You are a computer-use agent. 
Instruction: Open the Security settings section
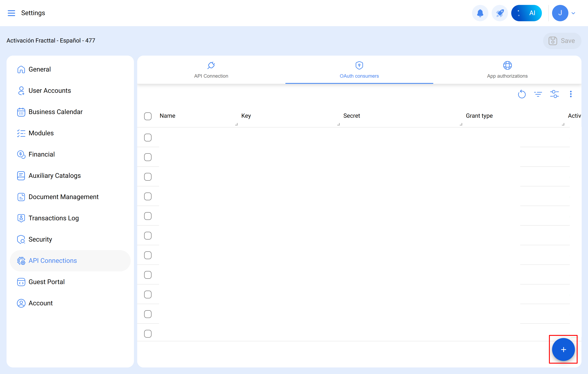pyautogui.click(x=40, y=239)
